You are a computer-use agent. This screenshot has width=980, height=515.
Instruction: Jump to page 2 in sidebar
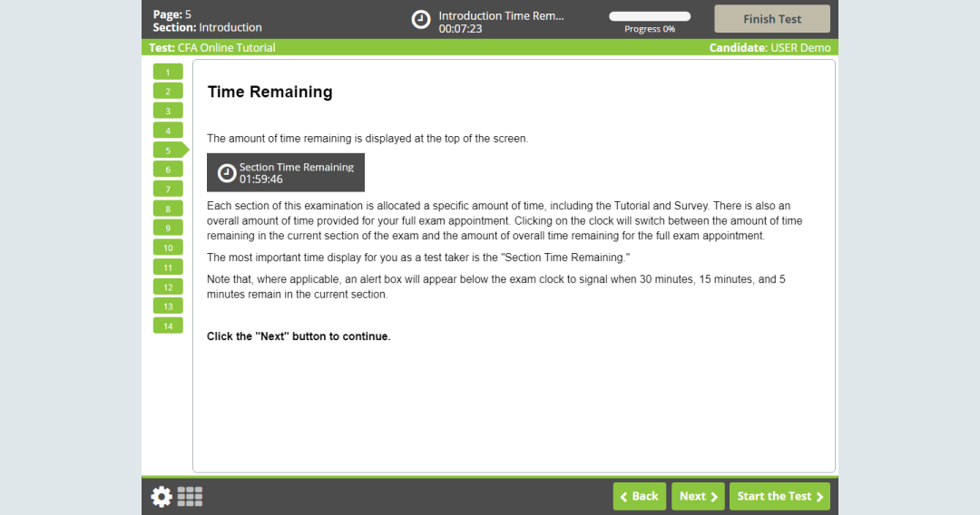(168, 91)
